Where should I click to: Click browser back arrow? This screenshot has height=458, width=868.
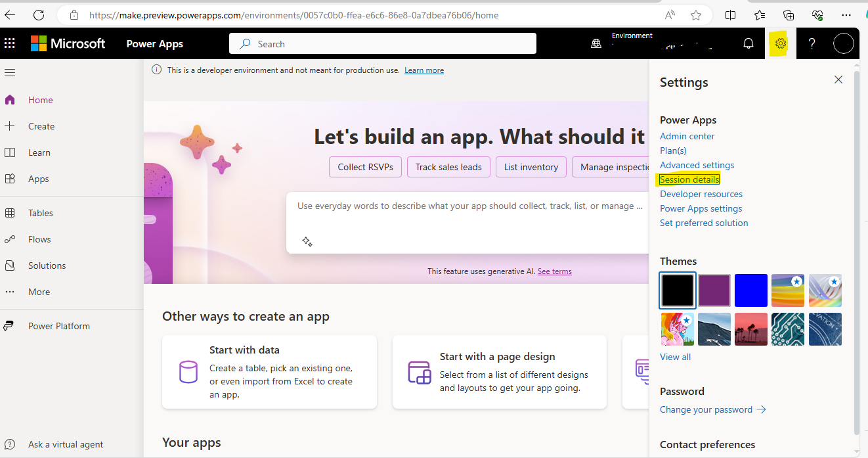point(10,14)
